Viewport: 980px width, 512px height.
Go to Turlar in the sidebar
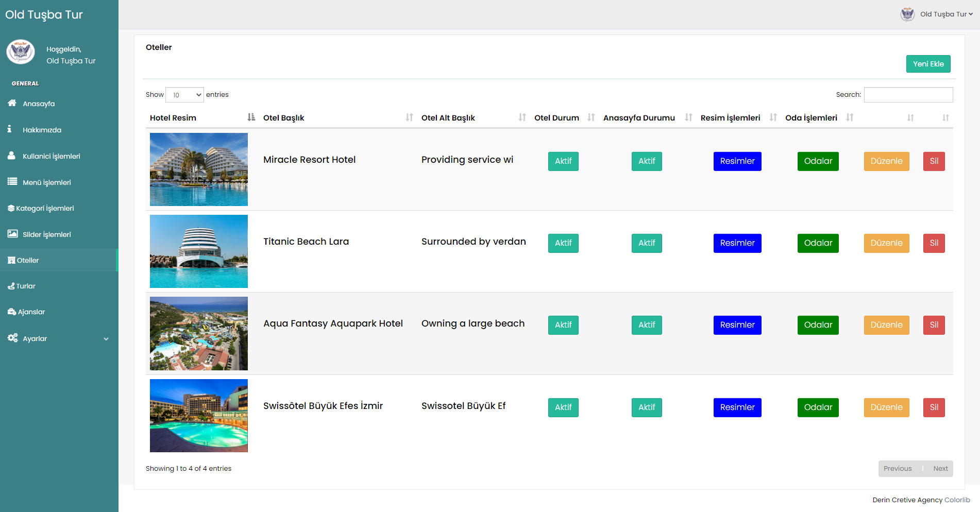point(26,286)
